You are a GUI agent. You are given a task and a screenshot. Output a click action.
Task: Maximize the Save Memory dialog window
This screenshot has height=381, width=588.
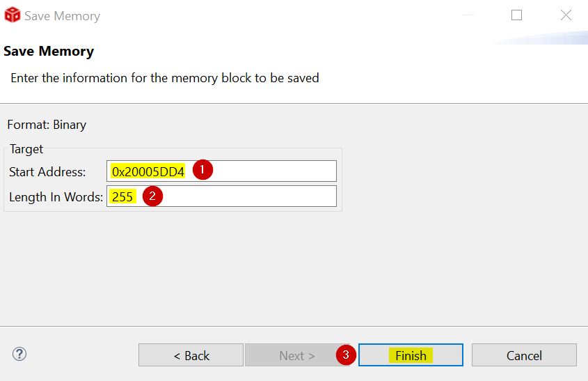click(516, 15)
